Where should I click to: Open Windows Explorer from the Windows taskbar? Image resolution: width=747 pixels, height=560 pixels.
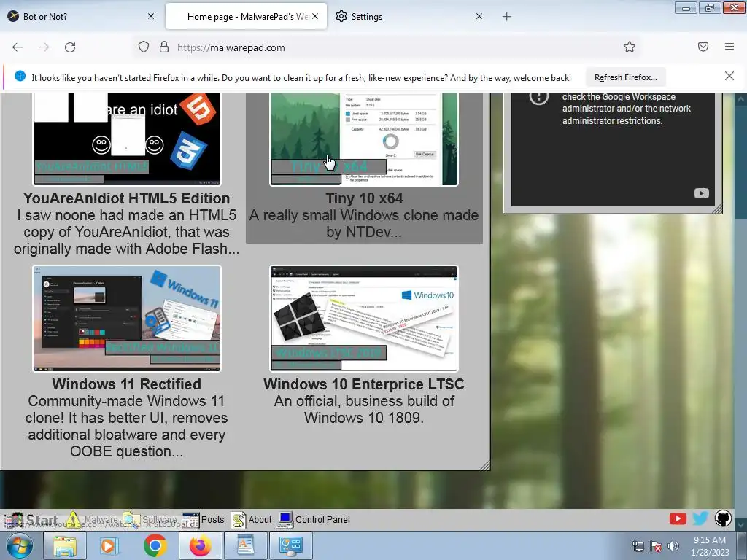(64, 545)
